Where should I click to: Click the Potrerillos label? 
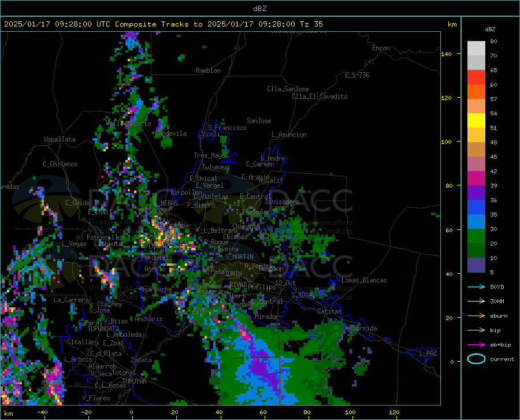pos(106,237)
